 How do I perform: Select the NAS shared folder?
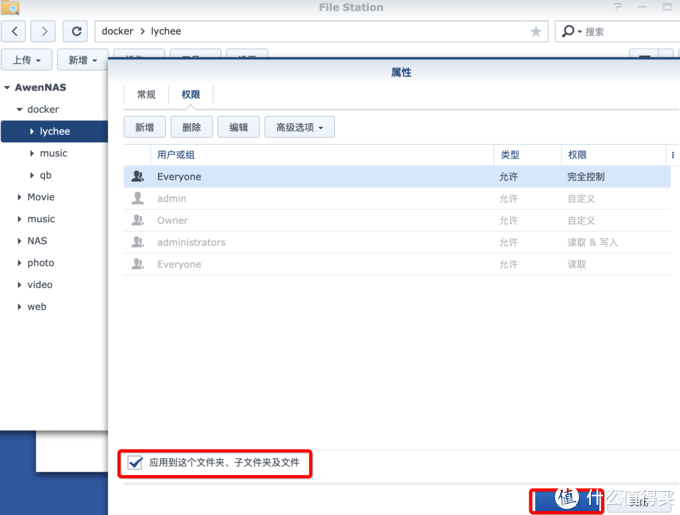pyautogui.click(x=37, y=241)
